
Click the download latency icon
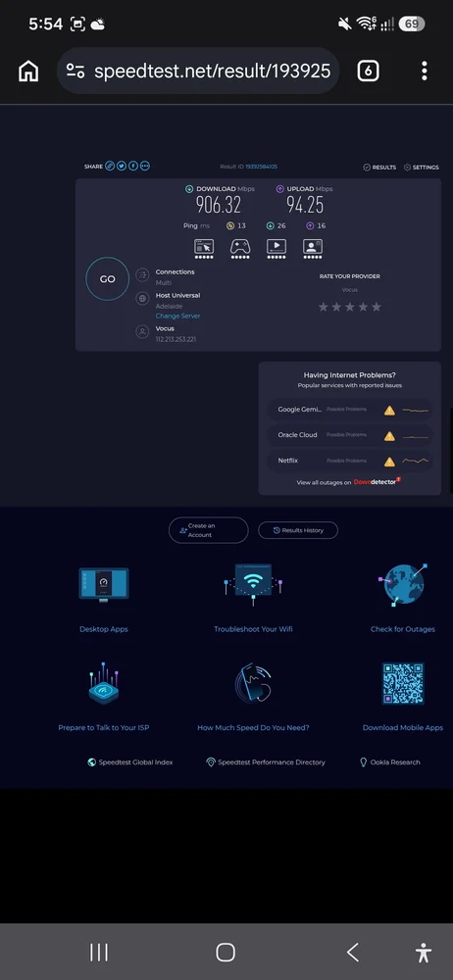click(271, 225)
